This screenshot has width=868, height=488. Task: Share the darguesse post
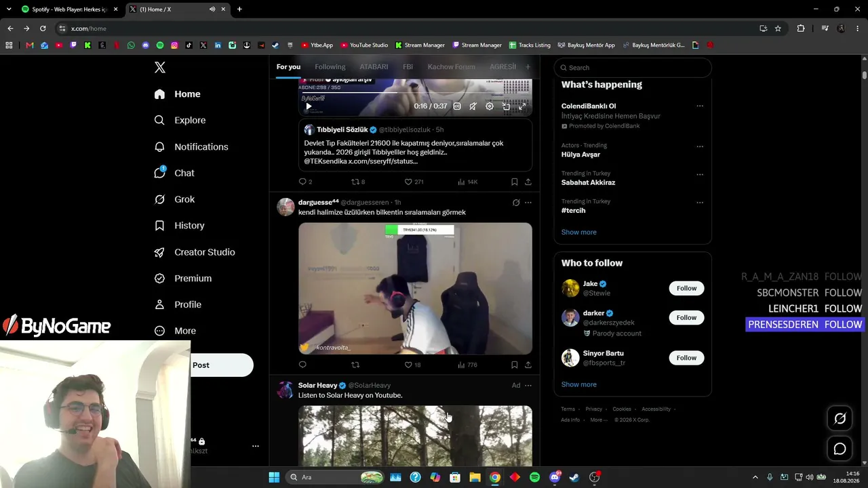[528, 365]
